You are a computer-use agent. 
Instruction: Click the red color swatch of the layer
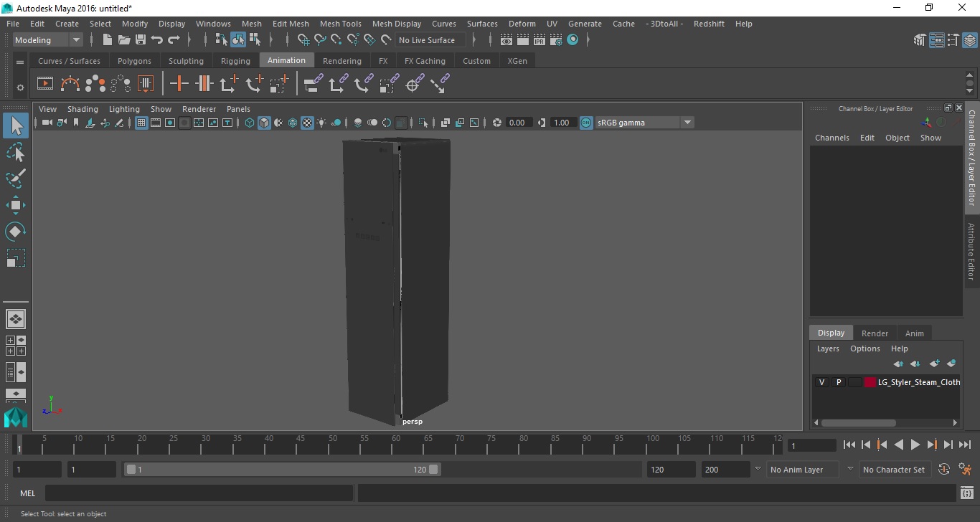click(870, 382)
